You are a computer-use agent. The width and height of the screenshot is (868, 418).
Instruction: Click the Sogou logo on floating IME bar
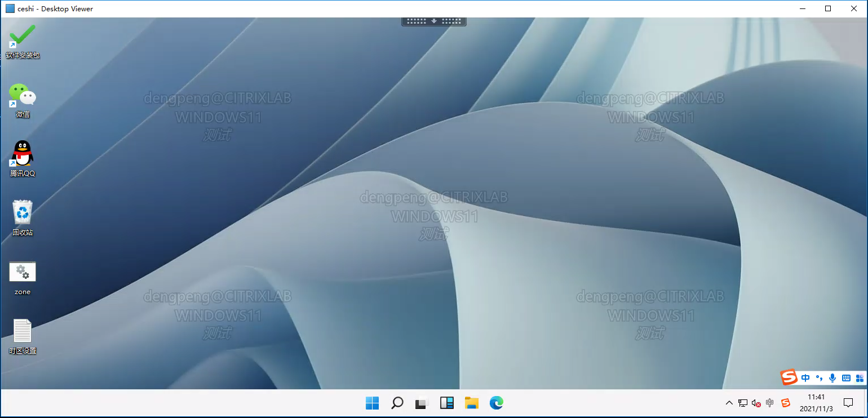click(789, 377)
